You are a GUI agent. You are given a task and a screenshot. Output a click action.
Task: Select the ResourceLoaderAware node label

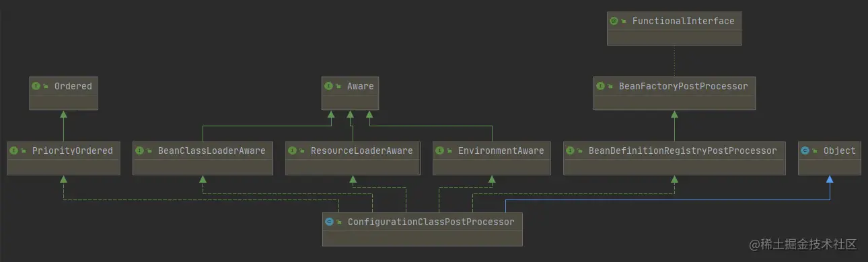point(361,151)
